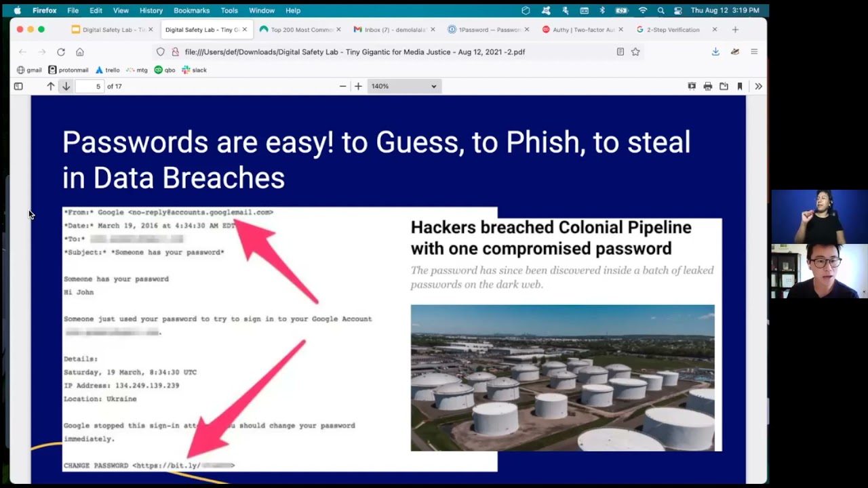Click the site information file icon

tap(175, 52)
